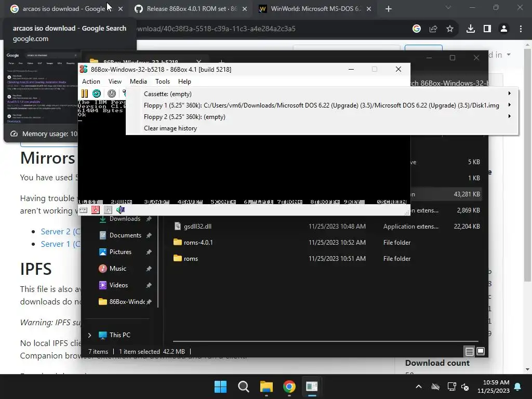
Task: Expand the Floppy 2 (empty) submenu
Action: [x=322, y=117]
